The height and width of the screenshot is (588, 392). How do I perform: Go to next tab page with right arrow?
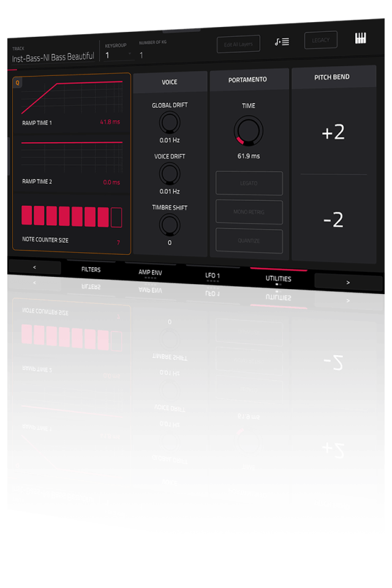pyautogui.click(x=348, y=282)
